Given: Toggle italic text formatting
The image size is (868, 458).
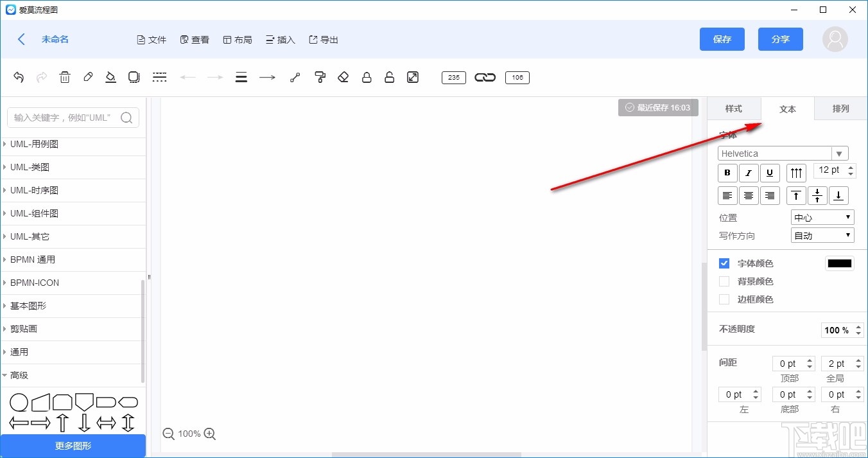Looking at the screenshot, I should click(x=749, y=172).
